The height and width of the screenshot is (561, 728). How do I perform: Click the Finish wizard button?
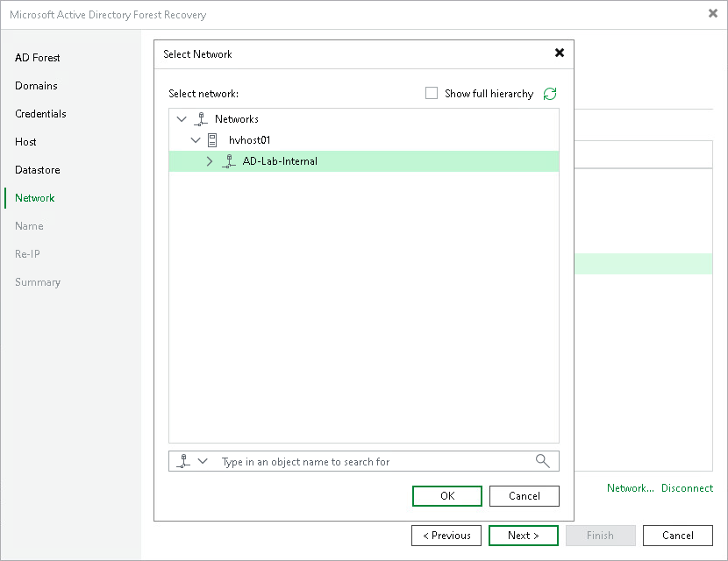coord(600,536)
